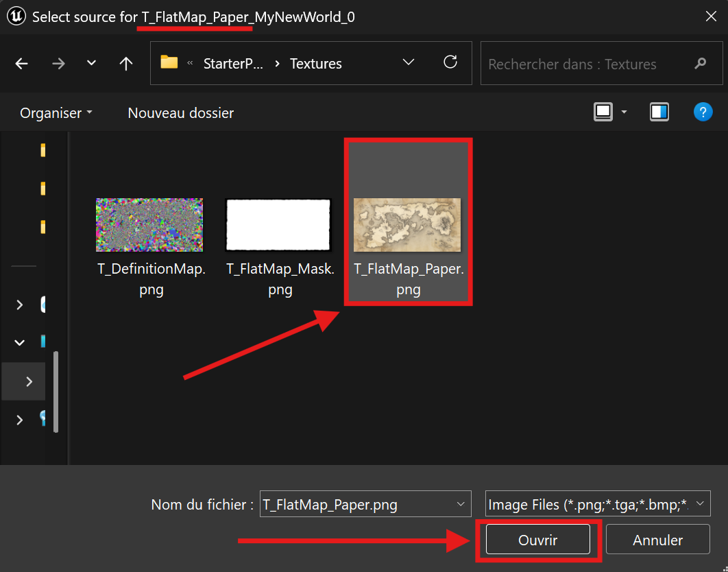Click the Ouvrir button
728x572 pixels.
click(x=537, y=540)
